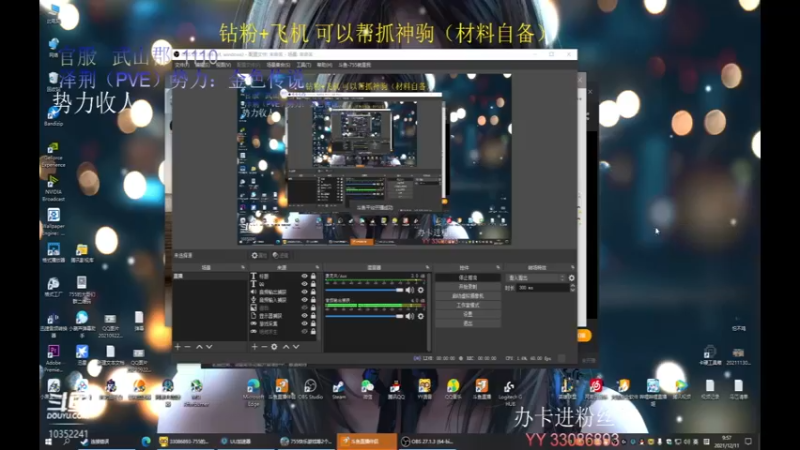Open OBS Studio desktop shortcut
Viewport: 800px width, 450px height.
pos(310,389)
